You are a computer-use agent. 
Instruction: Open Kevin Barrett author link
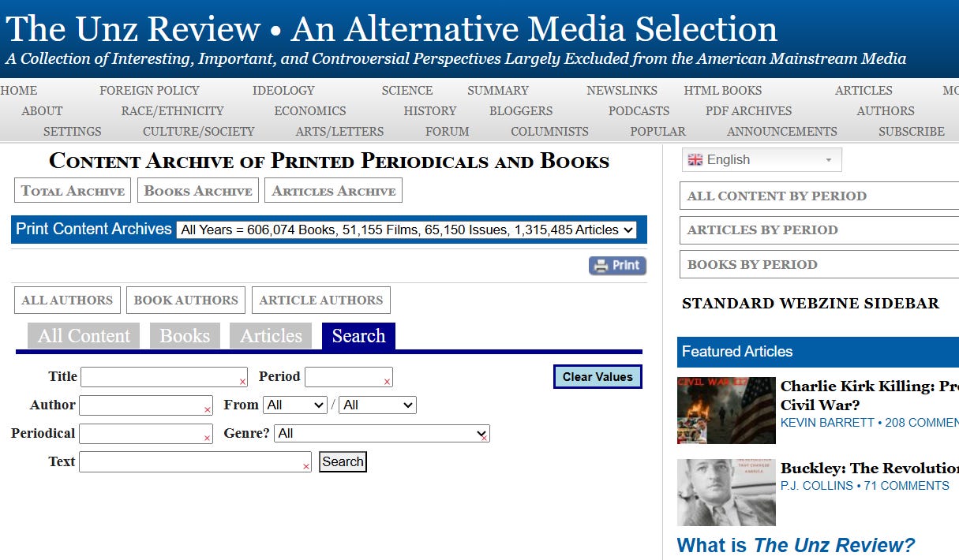pos(827,423)
